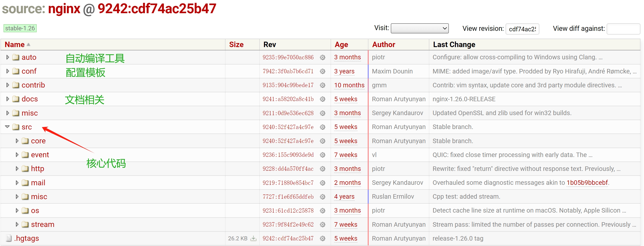Click the View revision input field
This screenshot has width=644, height=246.
(x=522, y=29)
